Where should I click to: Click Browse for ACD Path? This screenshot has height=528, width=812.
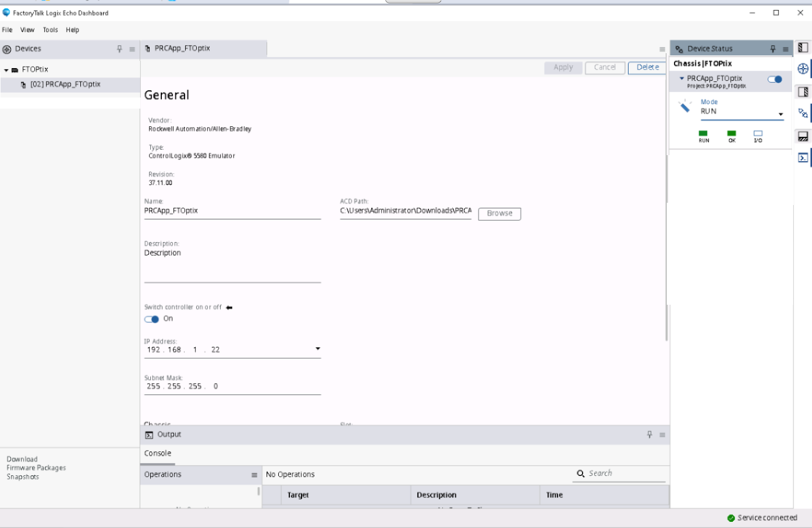[x=499, y=214]
